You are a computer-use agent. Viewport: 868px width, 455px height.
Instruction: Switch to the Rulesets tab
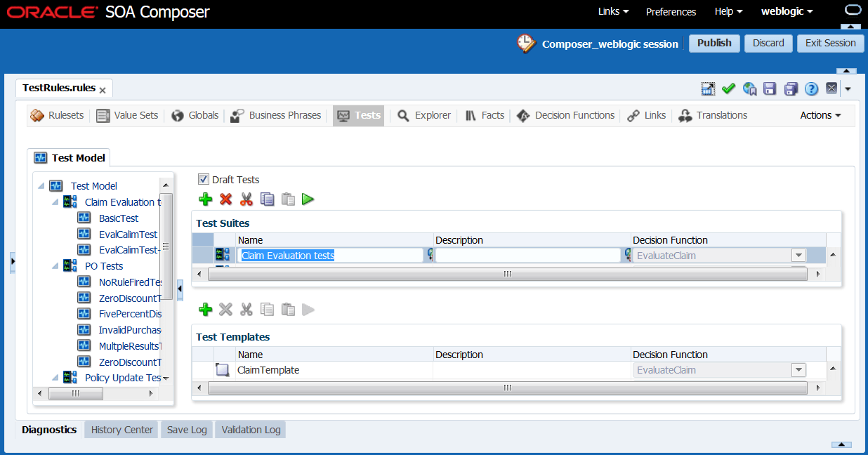point(58,115)
